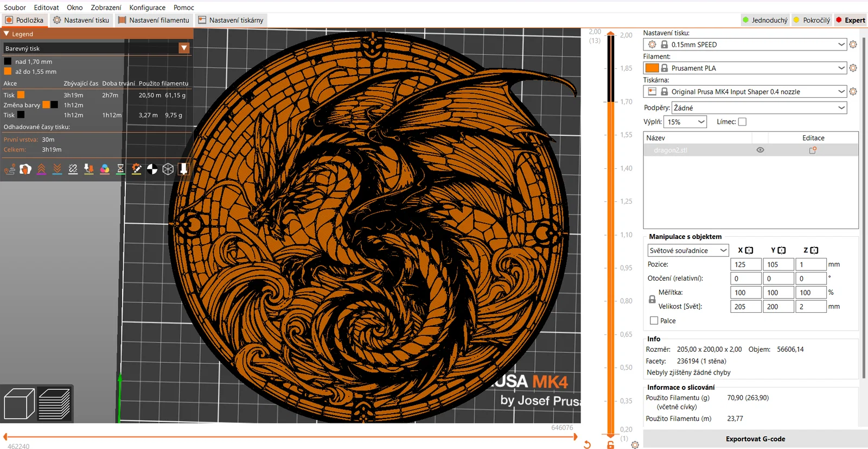This screenshot has width=868, height=449.
Task: Open the Podpěry dropdown showing Žádné
Action: coord(759,107)
